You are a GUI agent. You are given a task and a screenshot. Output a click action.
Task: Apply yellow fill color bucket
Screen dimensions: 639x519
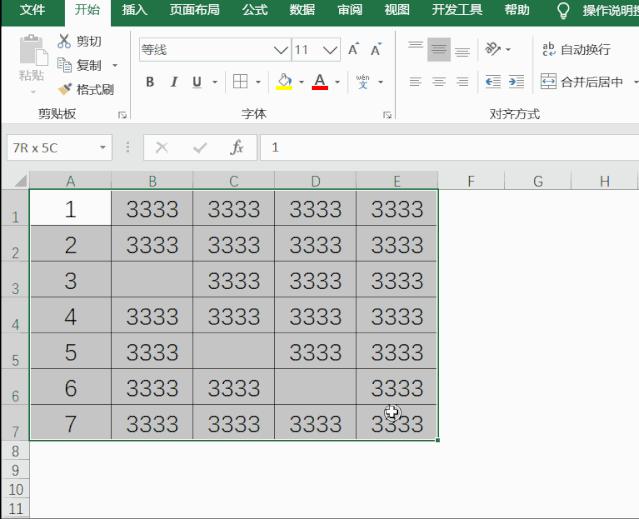(284, 82)
